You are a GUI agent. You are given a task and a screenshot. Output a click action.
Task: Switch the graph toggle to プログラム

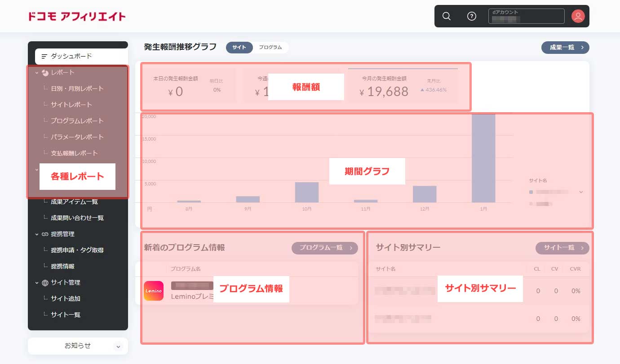click(x=270, y=47)
